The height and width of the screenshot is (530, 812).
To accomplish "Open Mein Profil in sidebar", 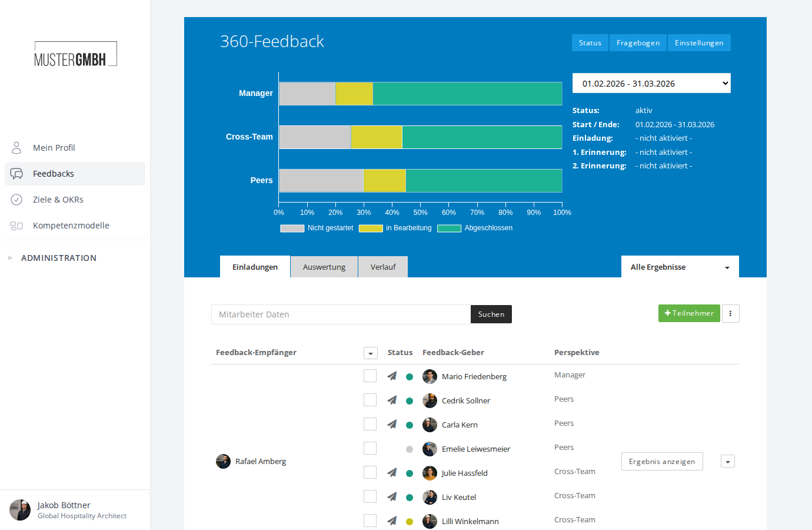I will click(75, 147).
